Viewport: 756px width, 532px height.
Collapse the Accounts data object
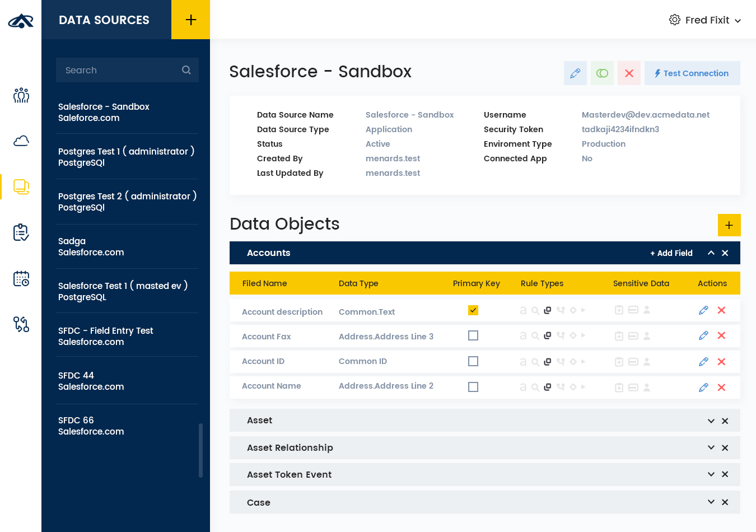point(711,253)
